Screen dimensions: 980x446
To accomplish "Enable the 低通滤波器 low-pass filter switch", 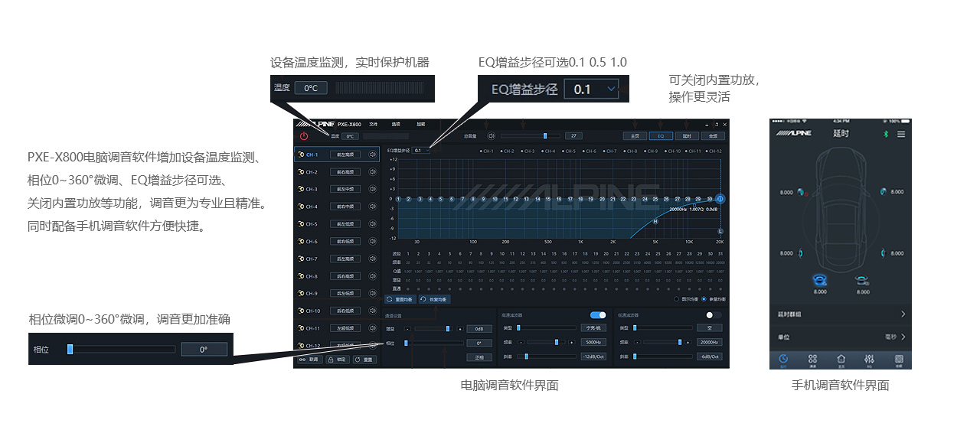I will (x=714, y=315).
